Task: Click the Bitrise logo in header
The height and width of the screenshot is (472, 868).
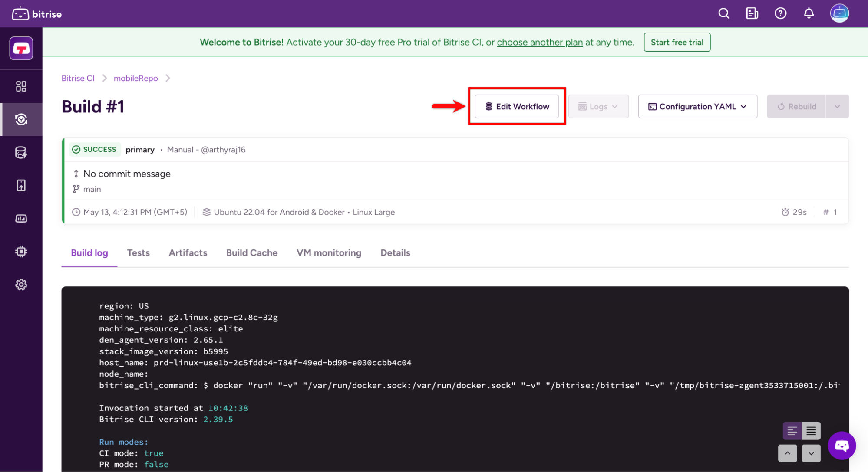Action: 37,14
